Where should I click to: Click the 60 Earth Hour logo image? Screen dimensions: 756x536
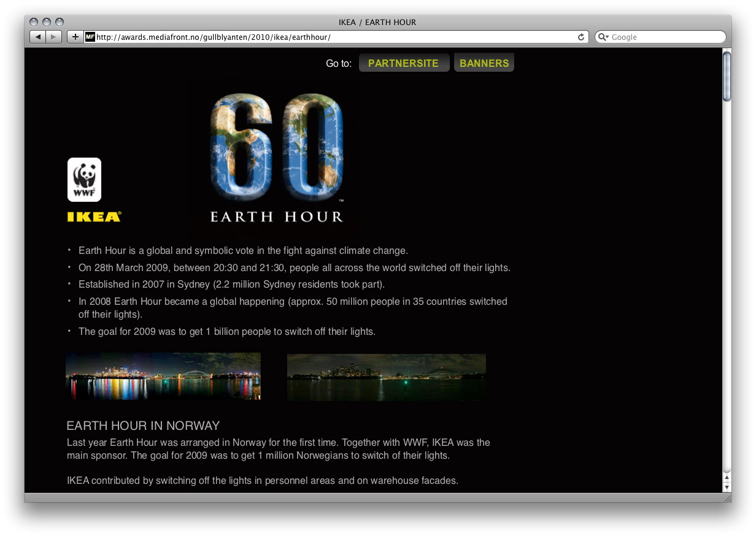276,158
